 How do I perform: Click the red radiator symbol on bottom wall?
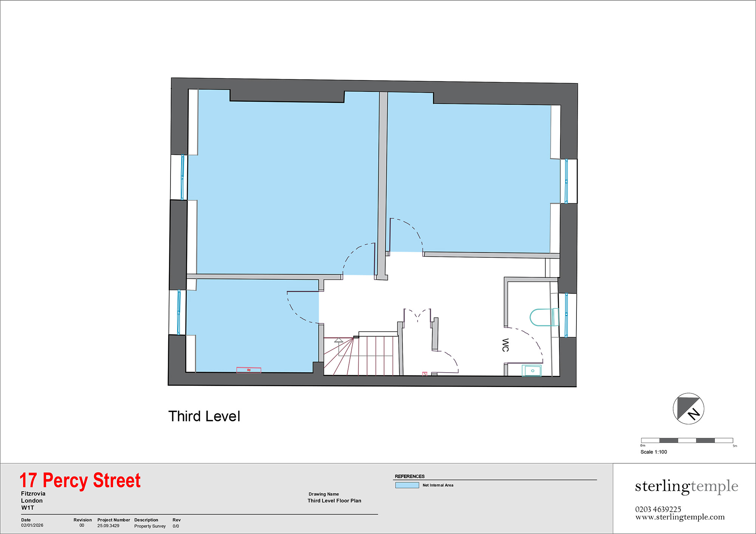pyautogui.click(x=249, y=370)
